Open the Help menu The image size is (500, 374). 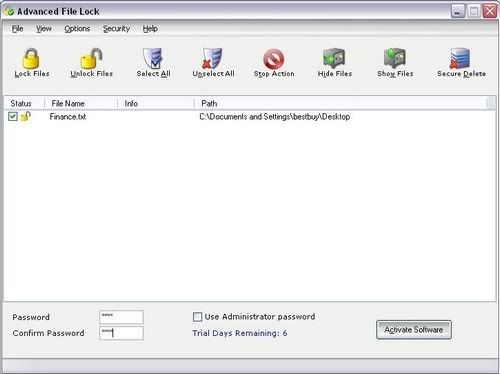(x=150, y=29)
